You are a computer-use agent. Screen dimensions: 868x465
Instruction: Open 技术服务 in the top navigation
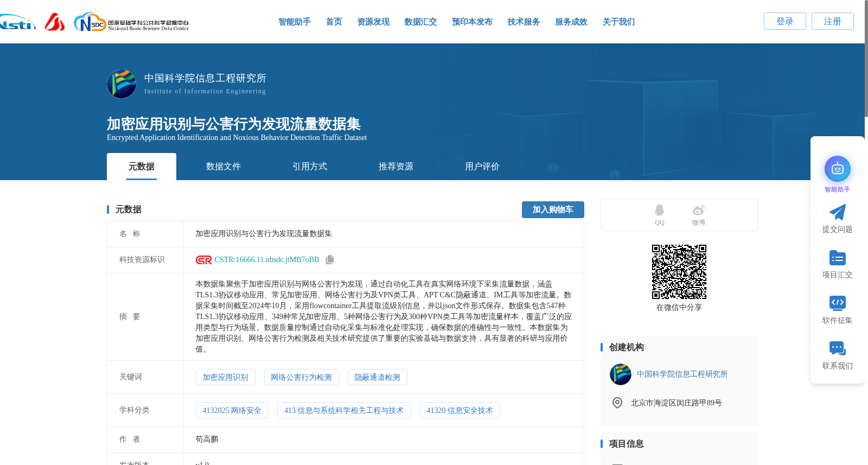click(524, 22)
